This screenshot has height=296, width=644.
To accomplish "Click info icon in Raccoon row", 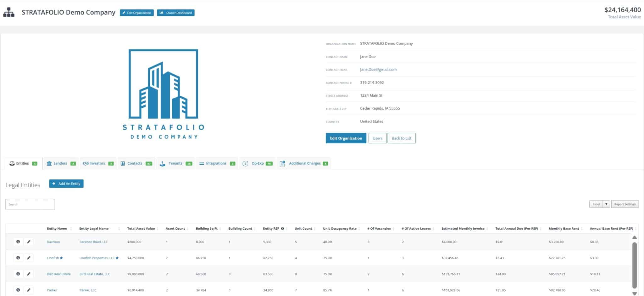I will click(x=18, y=242).
